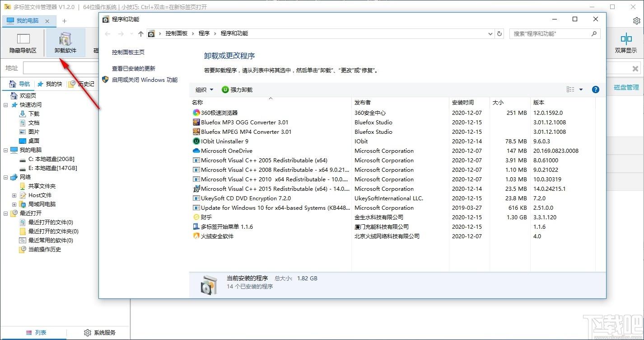Refresh the Programs and Features window
The height and width of the screenshot is (340, 644).
click(499, 33)
